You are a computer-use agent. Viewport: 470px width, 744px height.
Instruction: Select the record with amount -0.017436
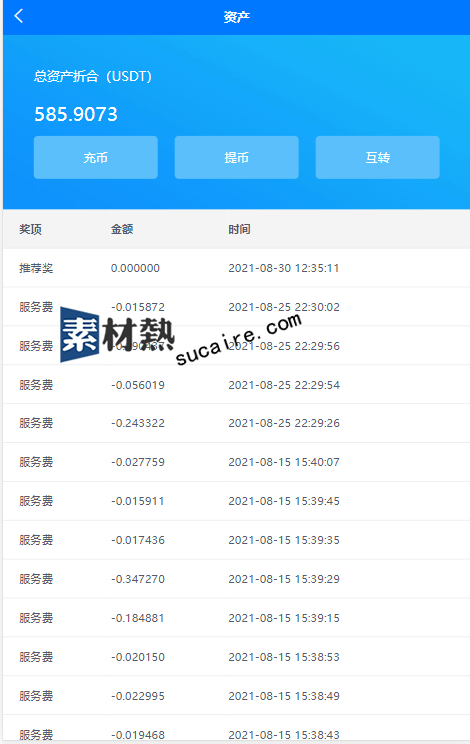[x=236, y=540]
